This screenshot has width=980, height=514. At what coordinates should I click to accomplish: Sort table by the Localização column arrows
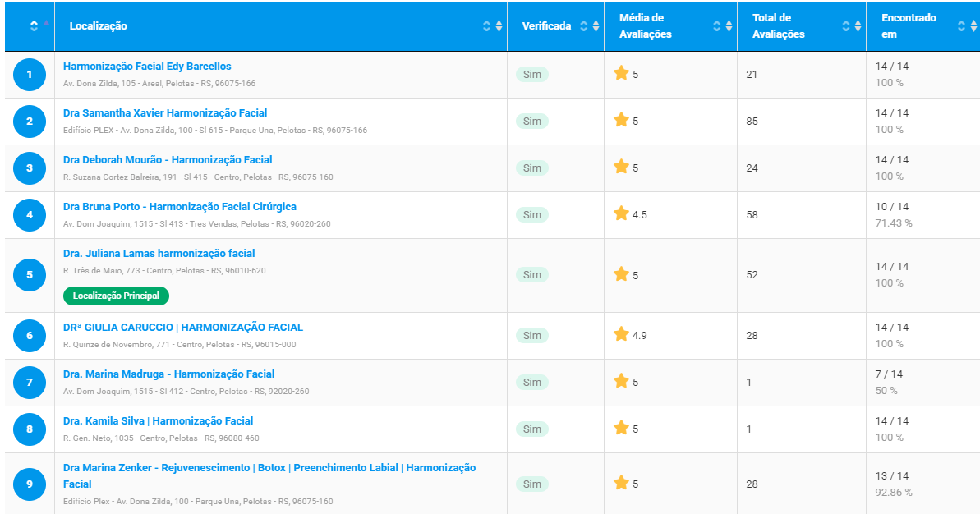coord(493,25)
